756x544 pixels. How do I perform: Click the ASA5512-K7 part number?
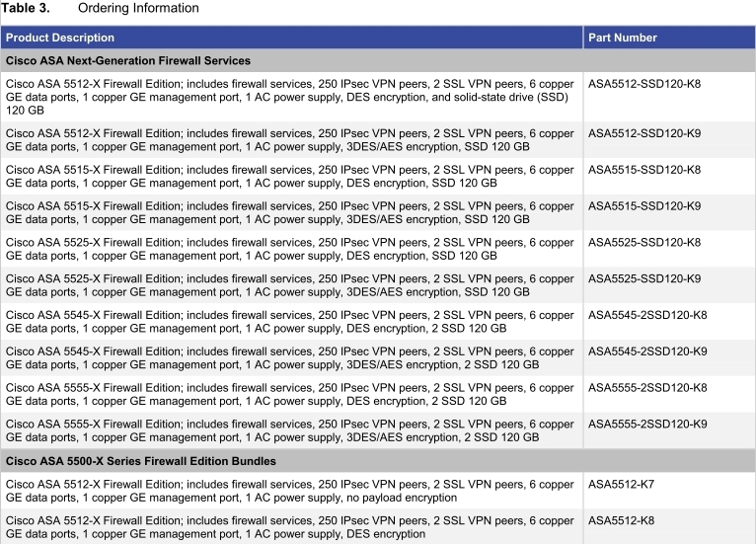point(621,485)
